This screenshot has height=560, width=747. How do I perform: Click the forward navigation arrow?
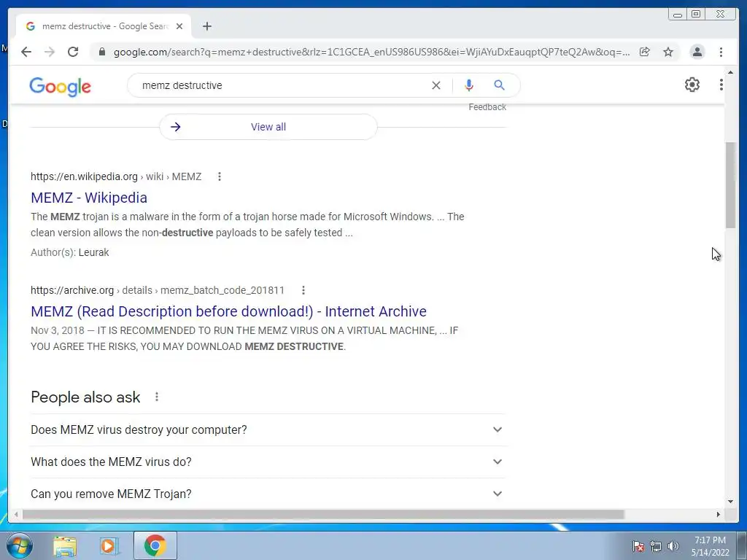click(50, 52)
